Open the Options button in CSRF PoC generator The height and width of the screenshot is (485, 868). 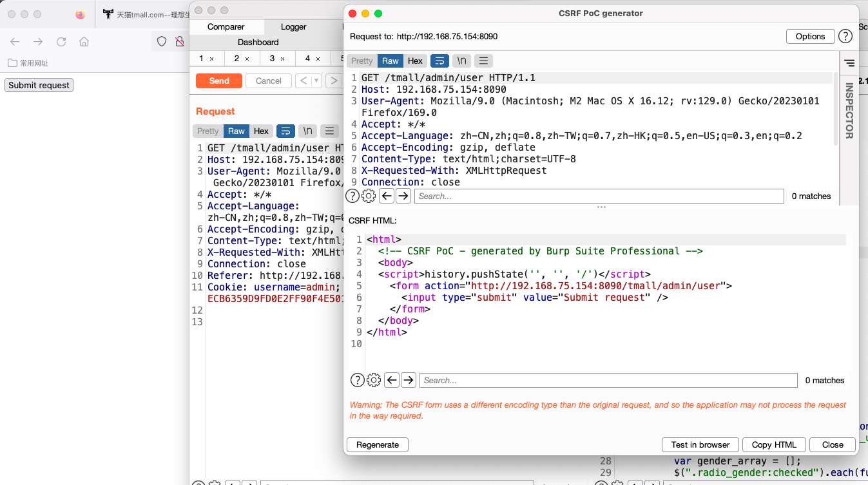pyautogui.click(x=810, y=36)
